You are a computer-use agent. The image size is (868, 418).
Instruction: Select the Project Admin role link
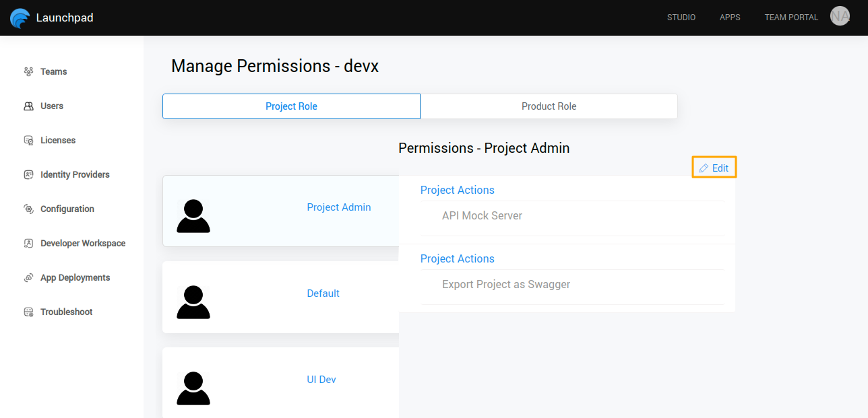click(x=338, y=207)
